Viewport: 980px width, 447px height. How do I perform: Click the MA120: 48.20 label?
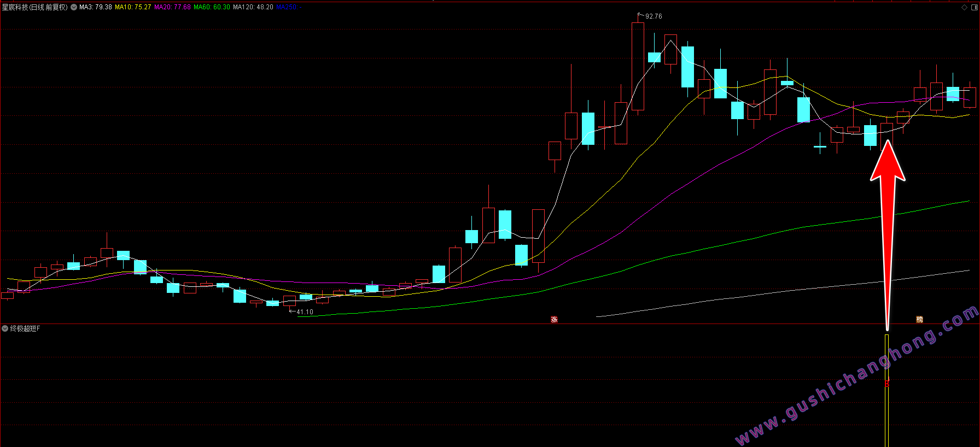coord(253,7)
